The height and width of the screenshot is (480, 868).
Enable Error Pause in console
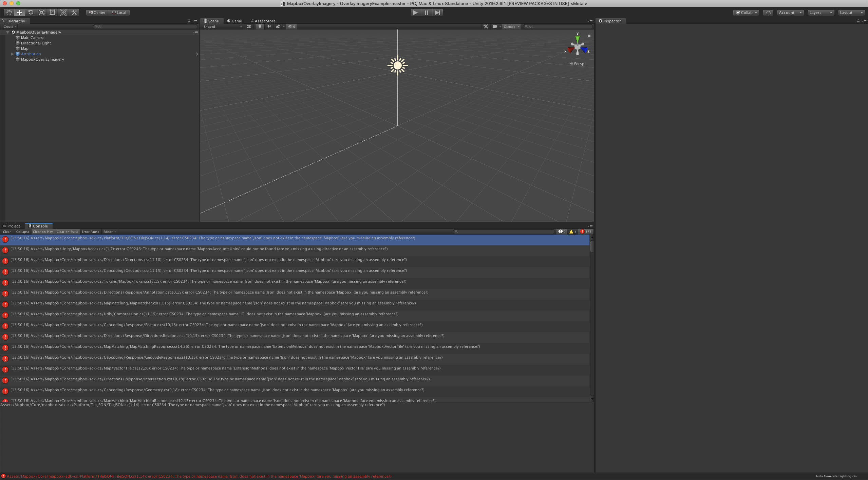[x=90, y=232]
